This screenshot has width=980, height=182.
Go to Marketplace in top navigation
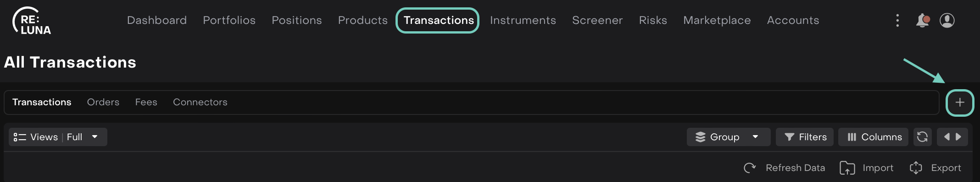click(x=717, y=20)
